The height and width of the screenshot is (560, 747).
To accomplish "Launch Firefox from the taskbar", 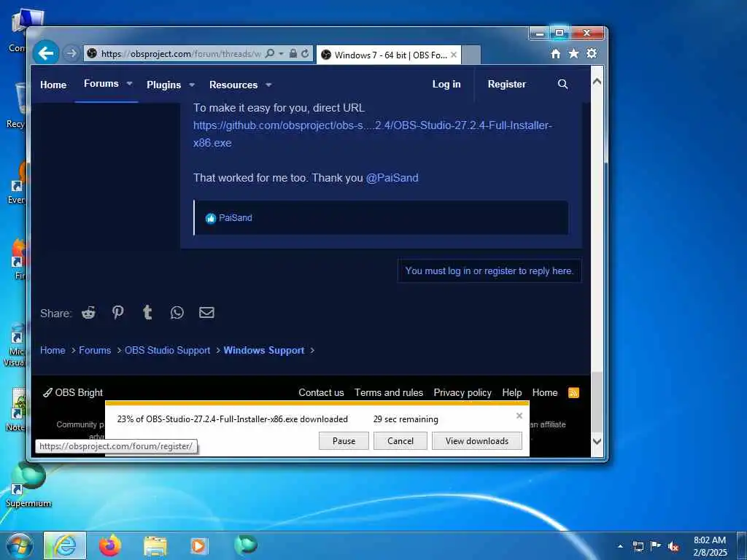I will 110,545.
